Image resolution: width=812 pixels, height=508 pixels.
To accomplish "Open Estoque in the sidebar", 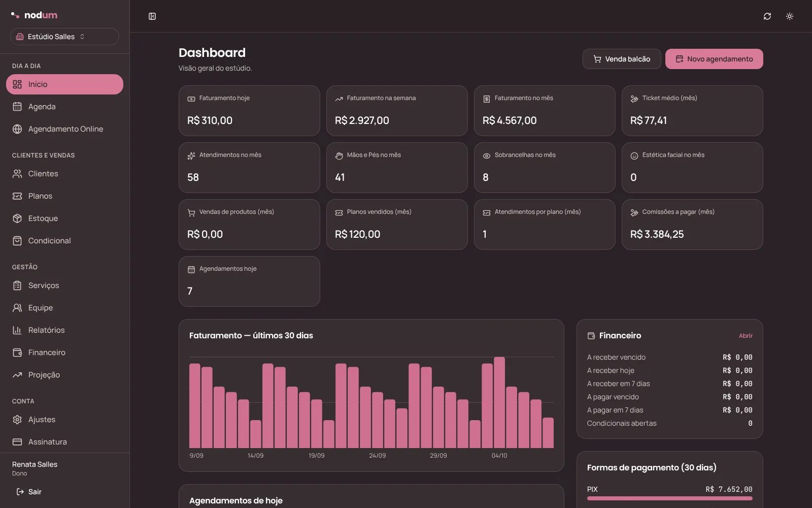I will [64, 218].
